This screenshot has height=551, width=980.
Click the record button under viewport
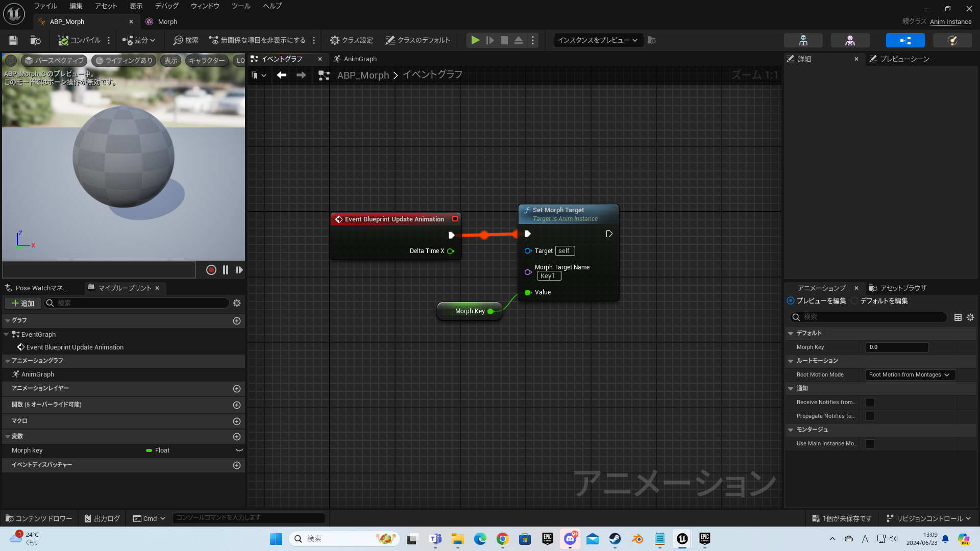tap(211, 270)
